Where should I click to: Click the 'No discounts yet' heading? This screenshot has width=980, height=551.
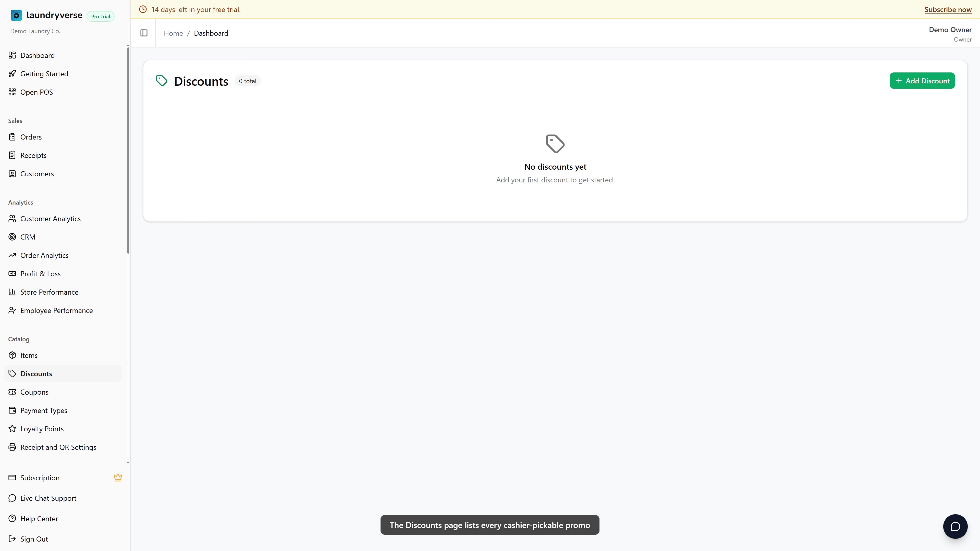pos(555,167)
